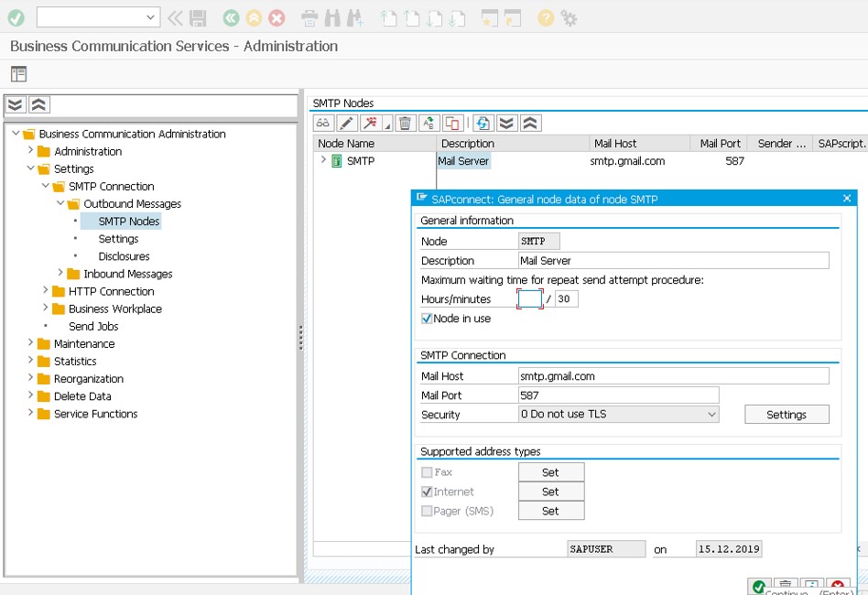Expand the Inbound Messages folder
The image size is (868, 595).
point(61,272)
